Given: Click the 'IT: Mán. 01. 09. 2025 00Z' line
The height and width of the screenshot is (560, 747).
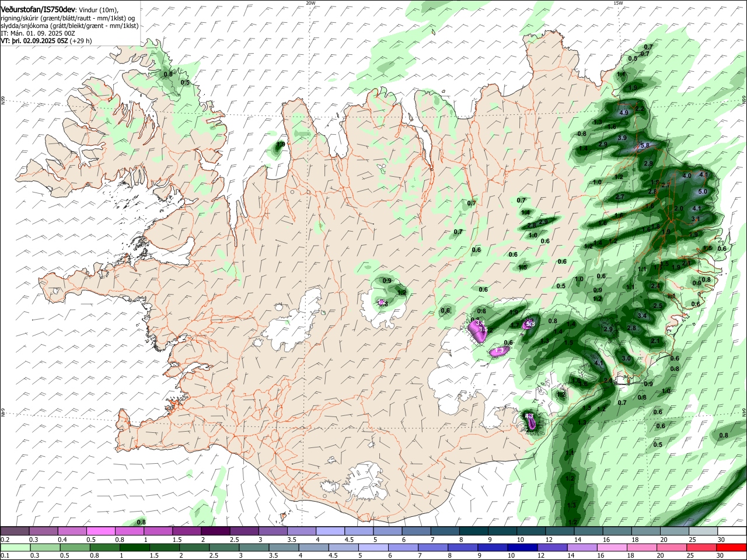Looking at the screenshot, I should [37, 33].
